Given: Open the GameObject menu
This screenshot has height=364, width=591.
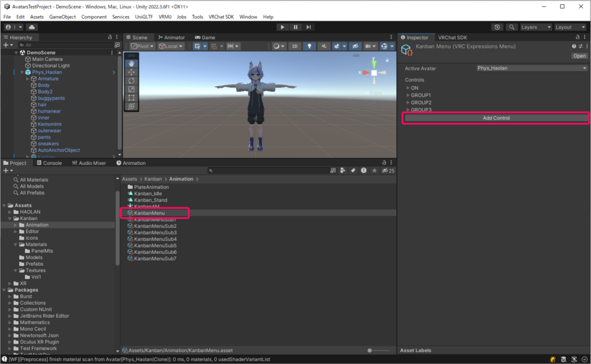Looking at the screenshot, I should click(x=63, y=17).
